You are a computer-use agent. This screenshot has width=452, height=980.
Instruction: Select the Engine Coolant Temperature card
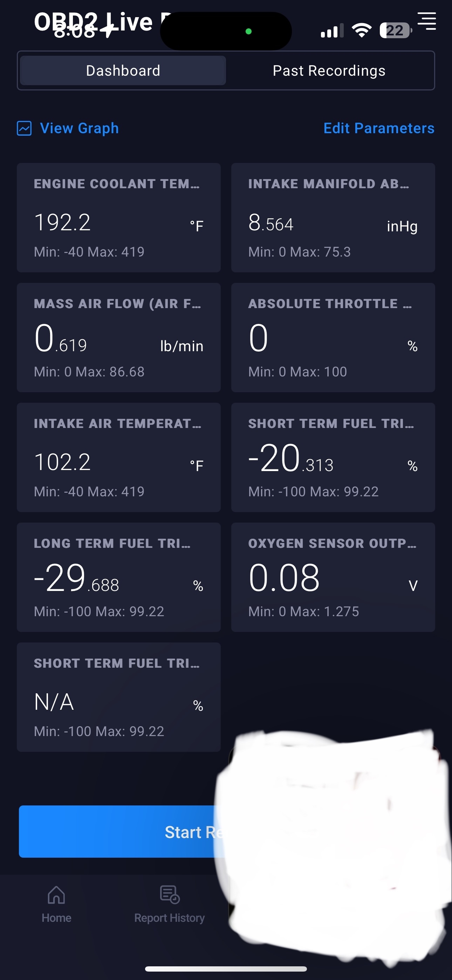(119, 218)
